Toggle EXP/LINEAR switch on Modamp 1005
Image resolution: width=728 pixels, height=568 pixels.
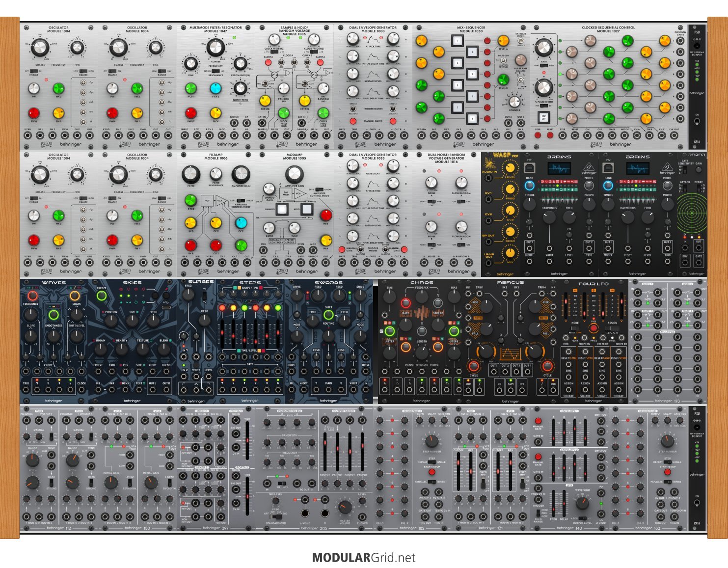[x=319, y=189]
